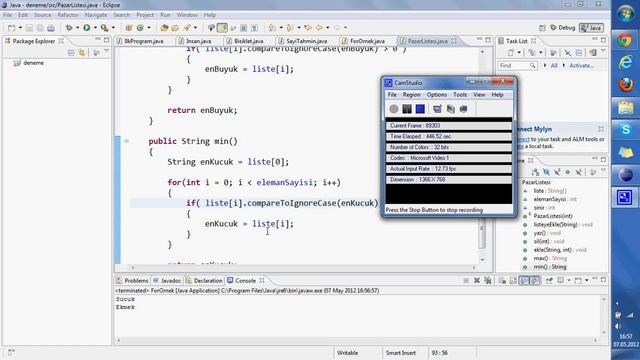Screen dimensions: 640x360
Task: Click the Run Last Tool external tools icon
Action: point(104,28)
